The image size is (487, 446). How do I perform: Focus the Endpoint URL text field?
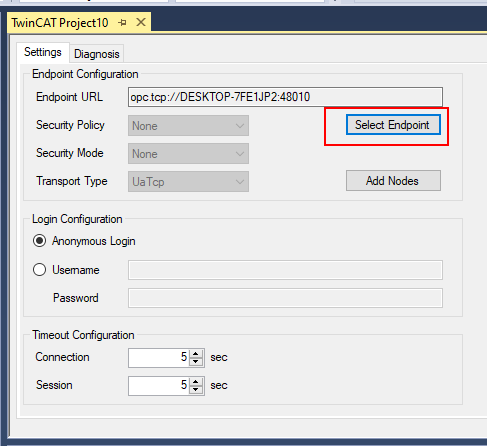pyautogui.click(x=285, y=97)
